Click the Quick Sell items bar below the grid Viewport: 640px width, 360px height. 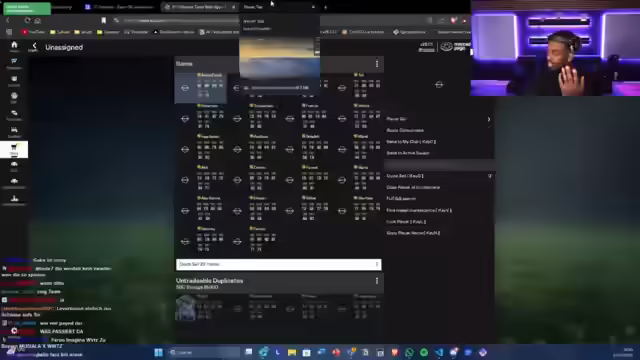[279, 264]
